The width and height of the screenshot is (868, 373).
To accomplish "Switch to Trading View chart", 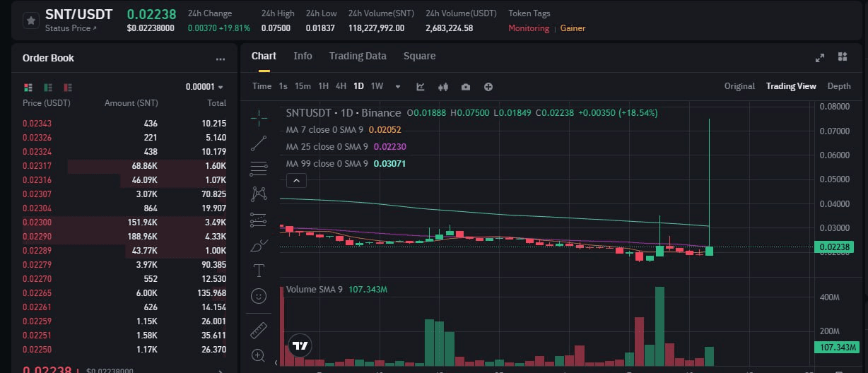I will 791,86.
